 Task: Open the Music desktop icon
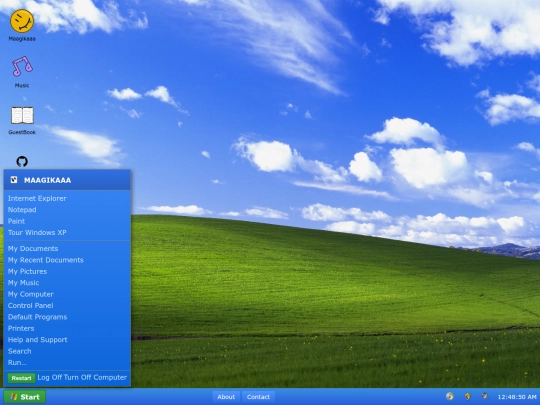[x=22, y=66]
